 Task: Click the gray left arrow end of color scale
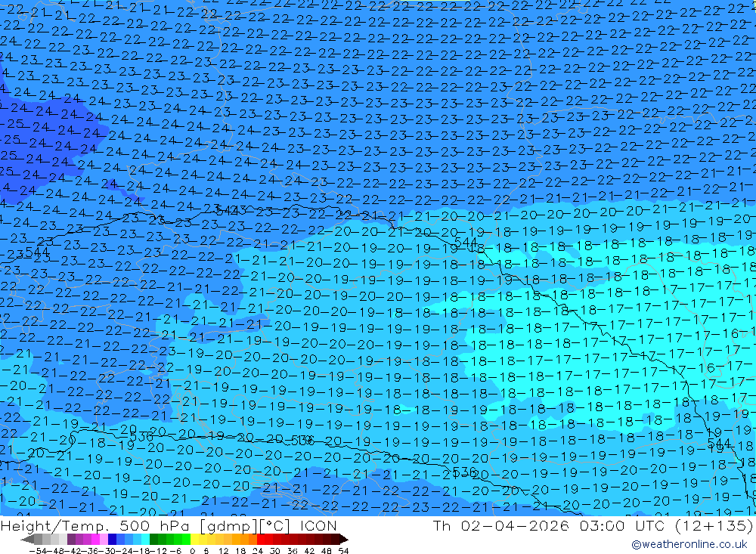point(27,540)
